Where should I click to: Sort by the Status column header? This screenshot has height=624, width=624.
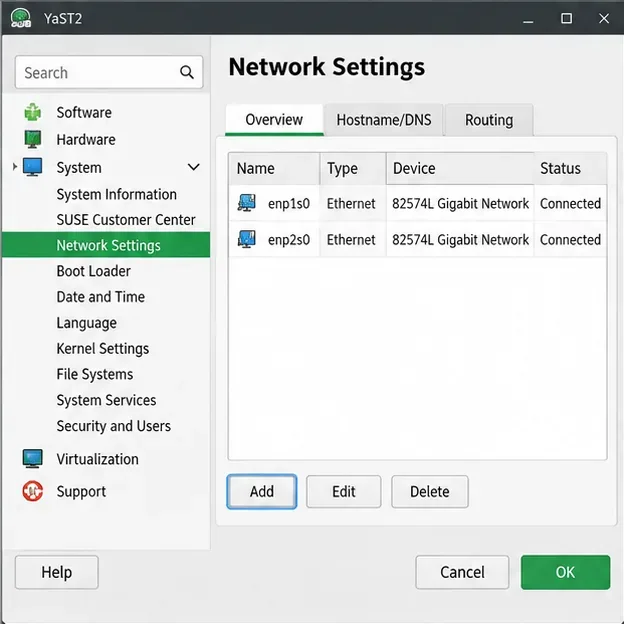click(570, 168)
